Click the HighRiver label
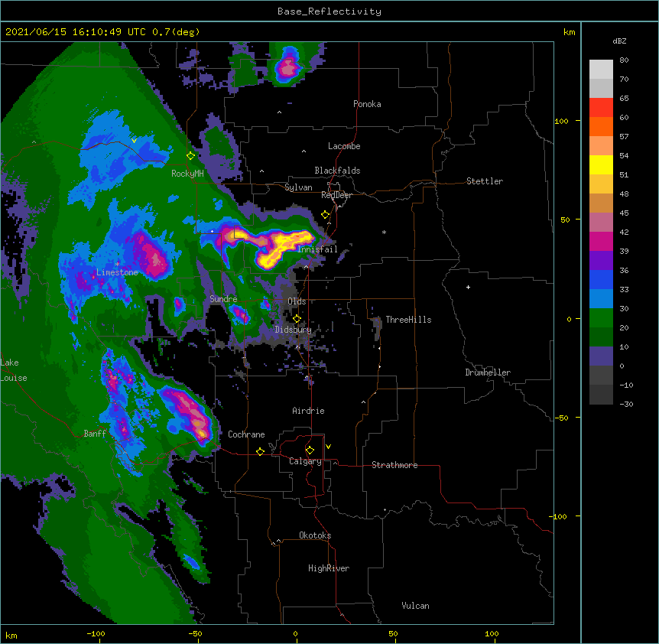The height and width of the screenshot is (644, 659). 329,568
